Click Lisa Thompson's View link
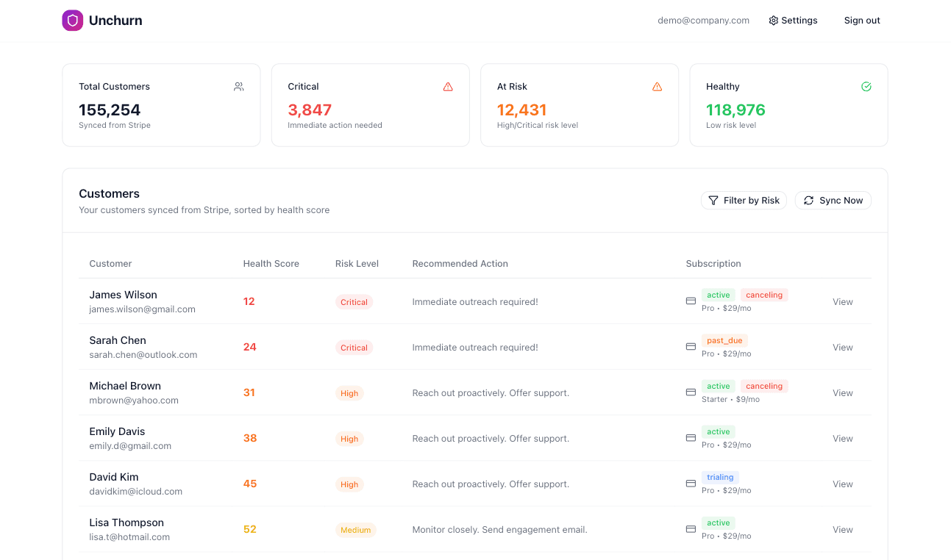This screenshot has width=951, height=560. 842,529
